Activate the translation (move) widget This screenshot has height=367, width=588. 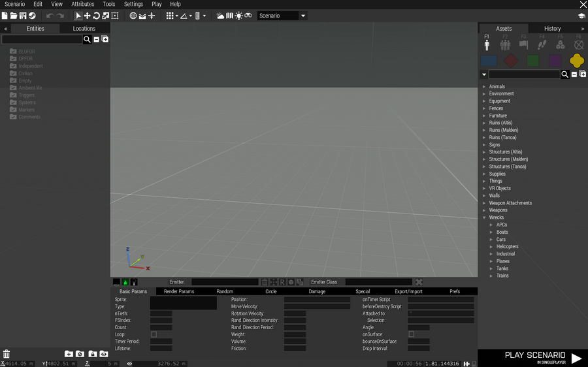(x=88, y=16)
